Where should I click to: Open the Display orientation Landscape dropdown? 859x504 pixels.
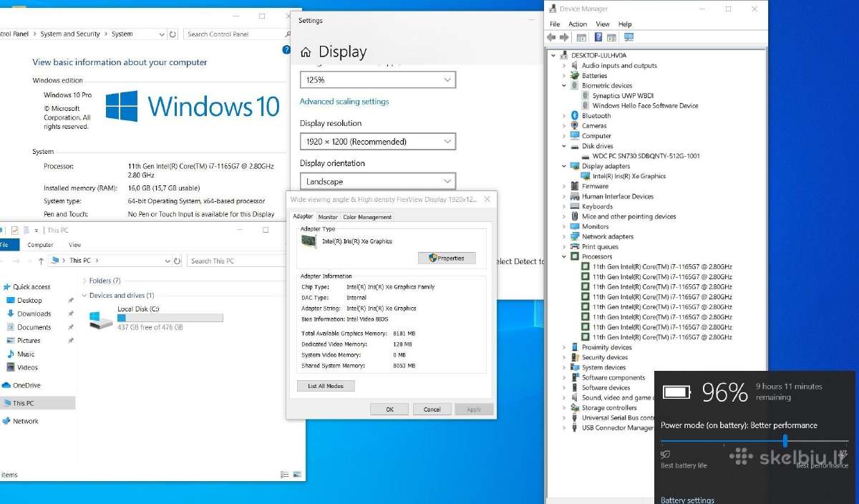pos(377,182)
